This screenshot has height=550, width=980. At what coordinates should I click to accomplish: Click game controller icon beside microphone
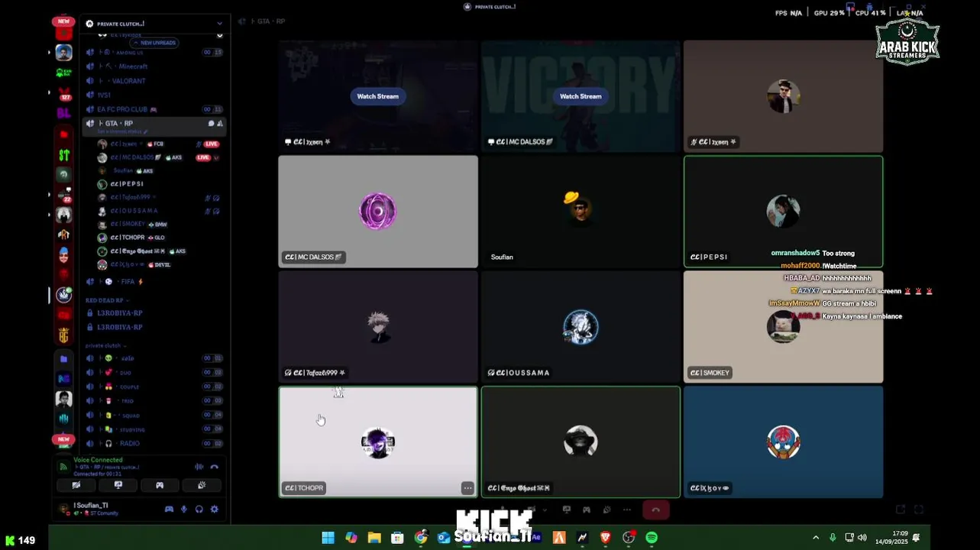pyautogui.click(x=169, y=510)
